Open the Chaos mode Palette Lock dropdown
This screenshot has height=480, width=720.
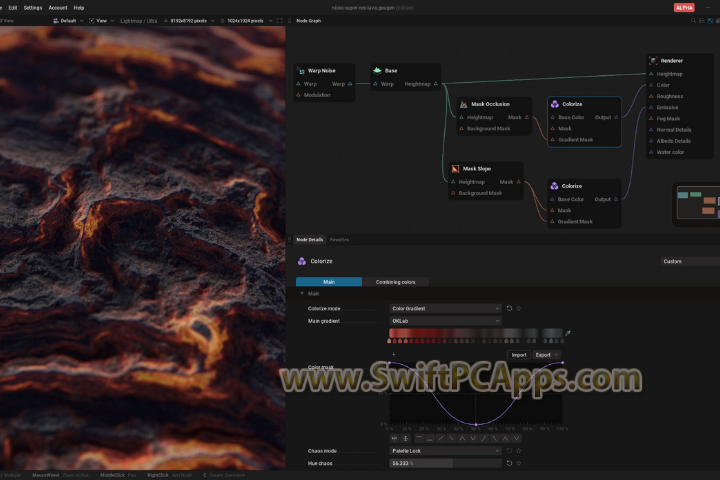coord(445,451)
